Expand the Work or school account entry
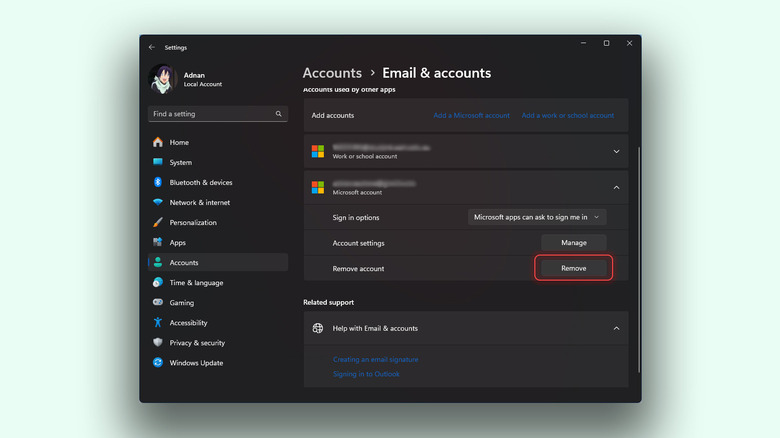Screen dimensions: 780x438 616,152
